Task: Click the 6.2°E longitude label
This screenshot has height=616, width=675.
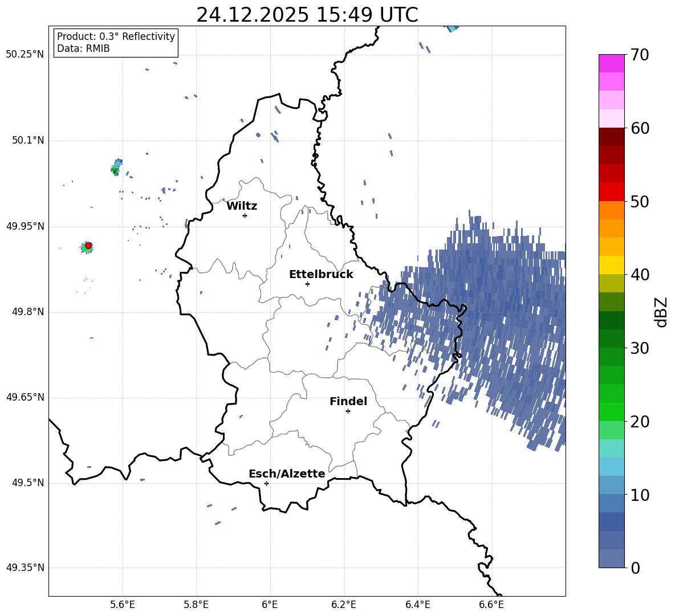Action: (344, 605)
